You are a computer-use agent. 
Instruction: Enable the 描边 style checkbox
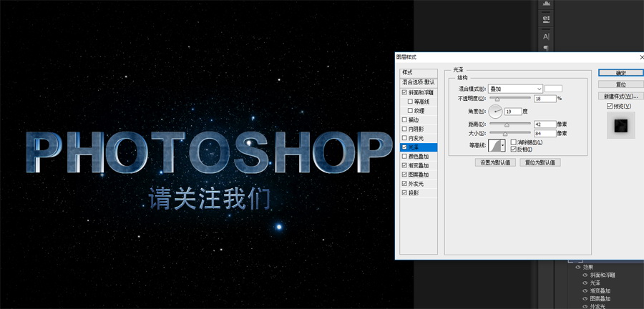coord(404,120)
